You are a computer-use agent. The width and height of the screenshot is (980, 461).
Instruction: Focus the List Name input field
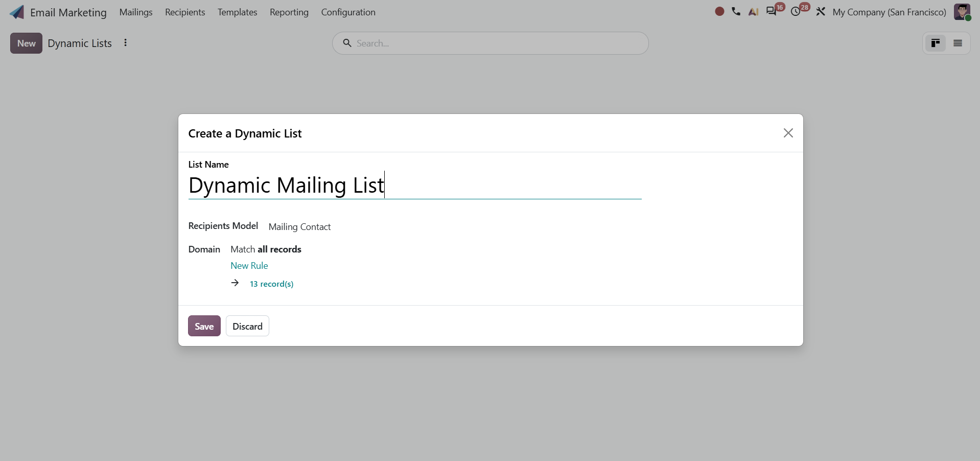pos(415,186)
